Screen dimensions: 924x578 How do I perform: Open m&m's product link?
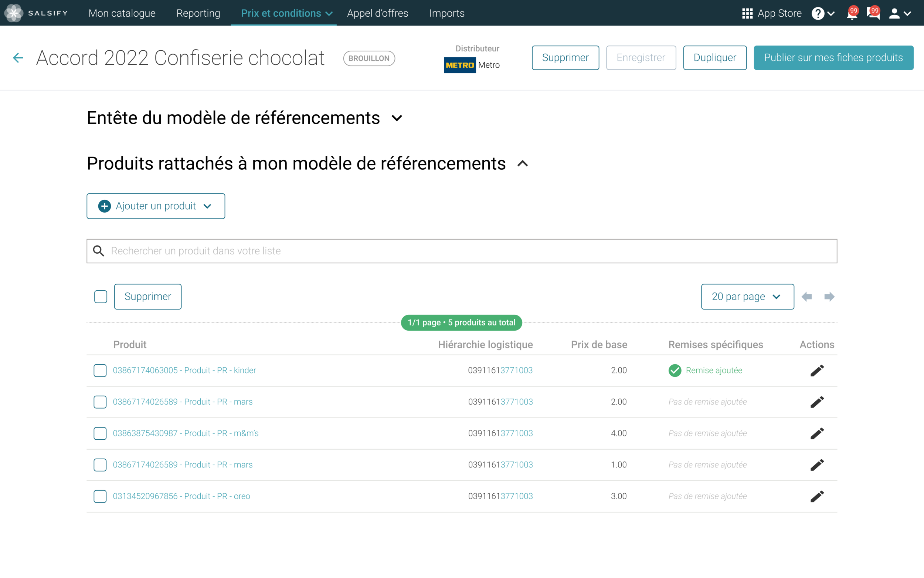tap(186, 433)
